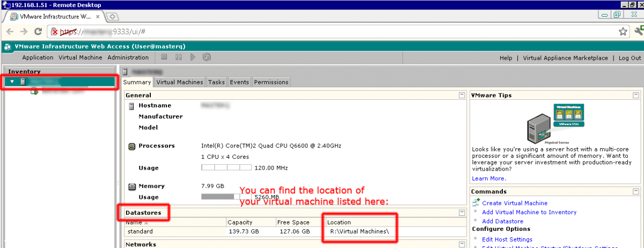This screenshot has width=644, height=248.
Task: Click the browser Back arrow
Action: 10,32
